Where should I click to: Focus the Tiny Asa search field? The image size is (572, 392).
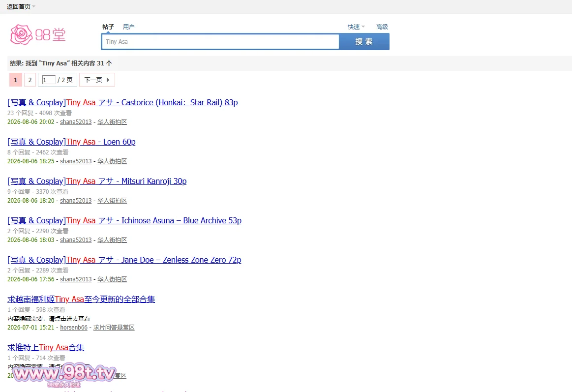pyautogui.click(x=220, y=42)
